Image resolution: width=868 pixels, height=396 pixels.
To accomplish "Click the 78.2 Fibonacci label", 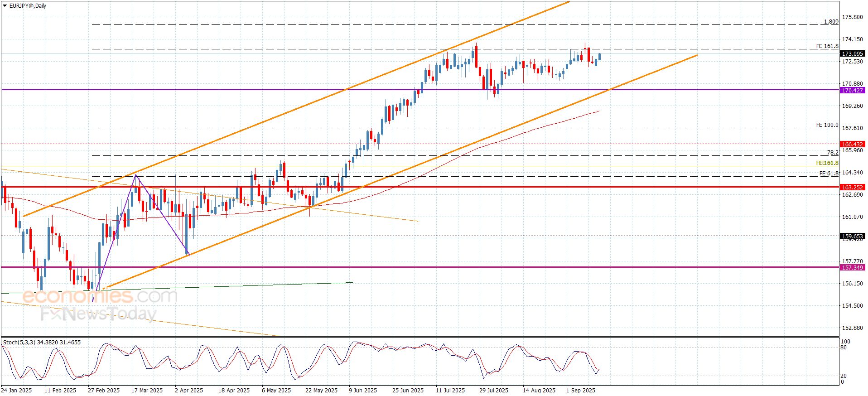I will [x=833, y=153].
